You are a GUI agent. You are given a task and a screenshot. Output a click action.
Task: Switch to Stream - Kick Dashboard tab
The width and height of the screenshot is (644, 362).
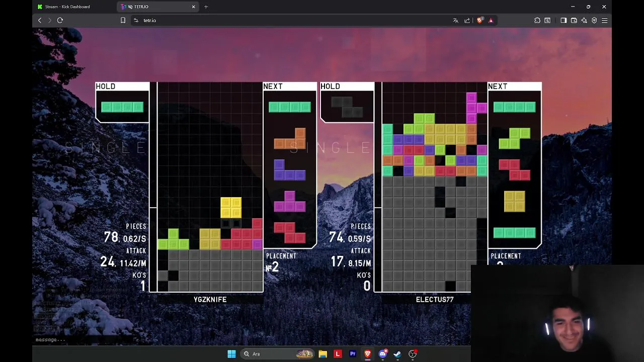pos(67,7)
